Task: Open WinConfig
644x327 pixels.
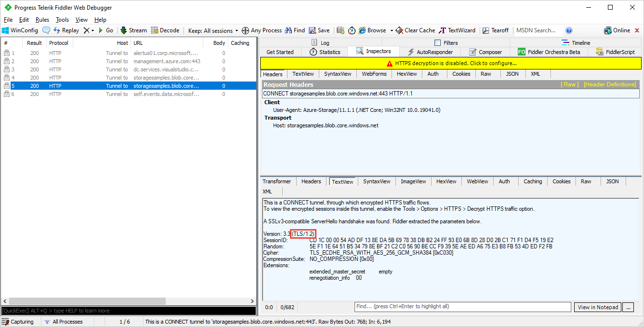Action: 20,30
